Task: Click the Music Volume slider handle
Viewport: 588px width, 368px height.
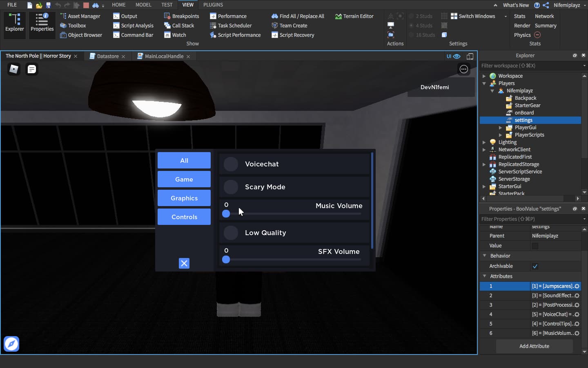Action: 226,213
